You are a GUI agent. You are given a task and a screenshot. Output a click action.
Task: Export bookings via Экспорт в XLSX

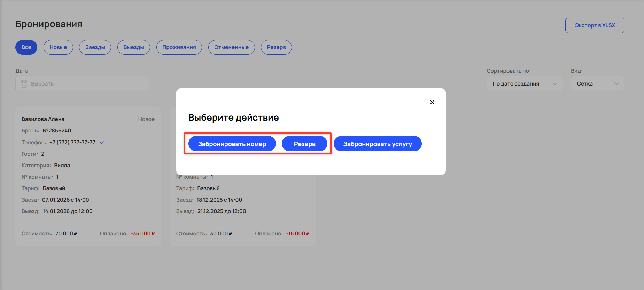[x=595, y=25]
